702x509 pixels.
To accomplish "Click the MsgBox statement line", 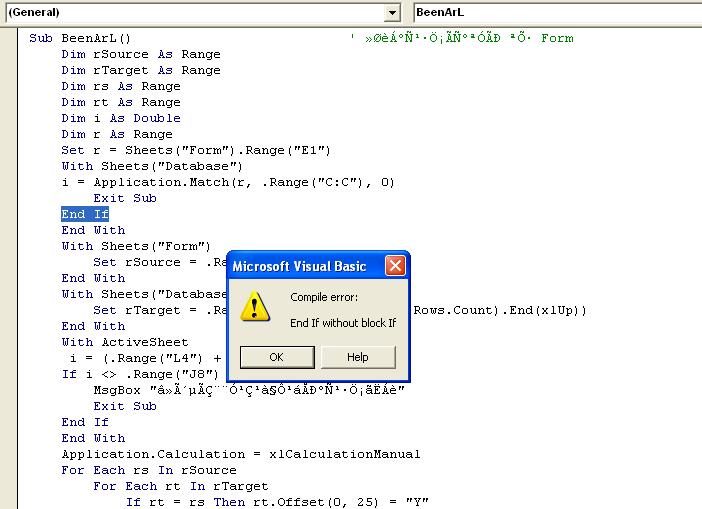I will pos(248,390).
